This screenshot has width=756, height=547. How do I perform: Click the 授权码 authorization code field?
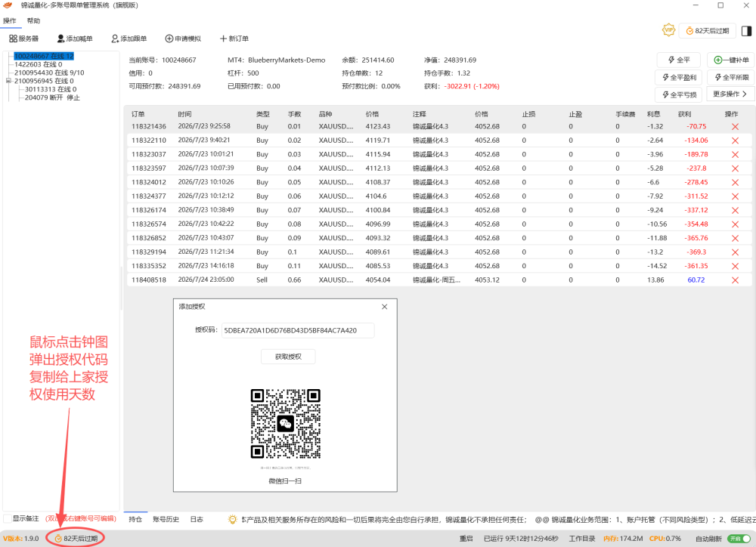pyautogui.click(x=298, y=331)
